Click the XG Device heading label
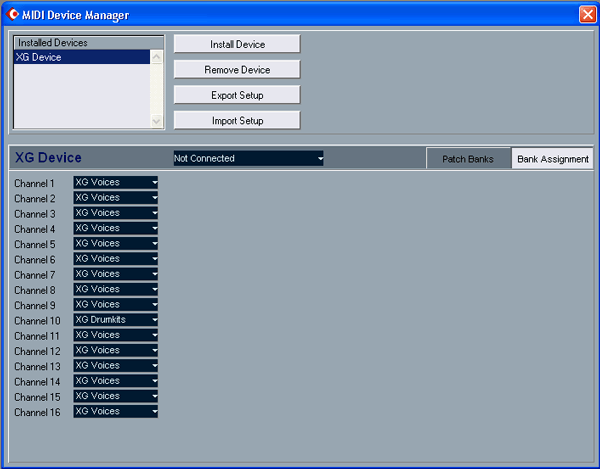The height and width of the screenshot is (469, 600). pos(48,158)
